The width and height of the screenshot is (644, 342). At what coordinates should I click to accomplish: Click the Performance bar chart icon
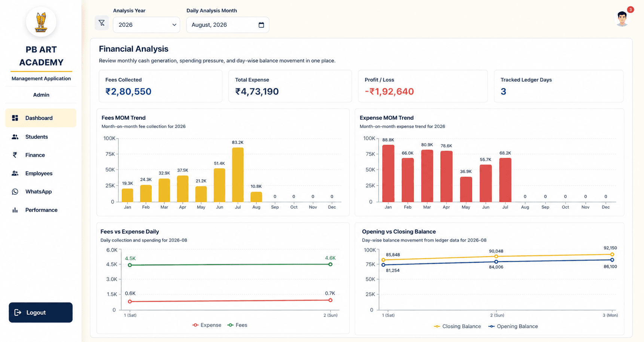[15, 210]
